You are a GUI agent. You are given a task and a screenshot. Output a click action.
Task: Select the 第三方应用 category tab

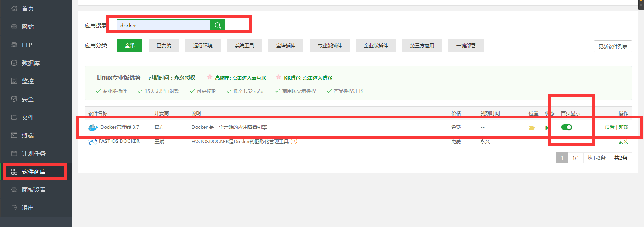coord(422,45)
